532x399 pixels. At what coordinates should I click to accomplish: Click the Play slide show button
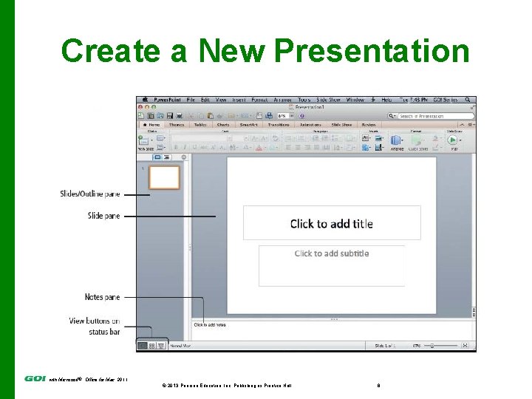(x=452, y=140)
